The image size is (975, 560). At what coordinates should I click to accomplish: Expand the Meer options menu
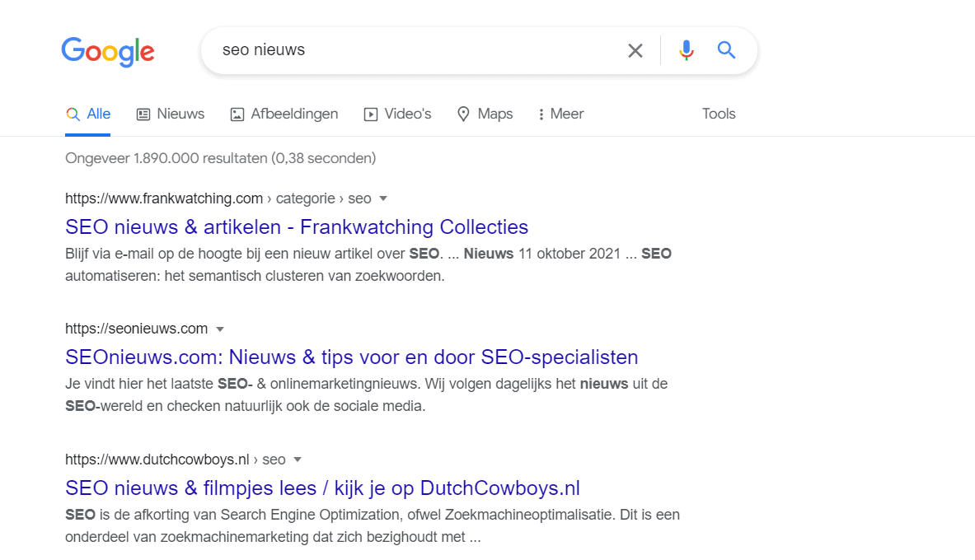[x=560, y=114]
